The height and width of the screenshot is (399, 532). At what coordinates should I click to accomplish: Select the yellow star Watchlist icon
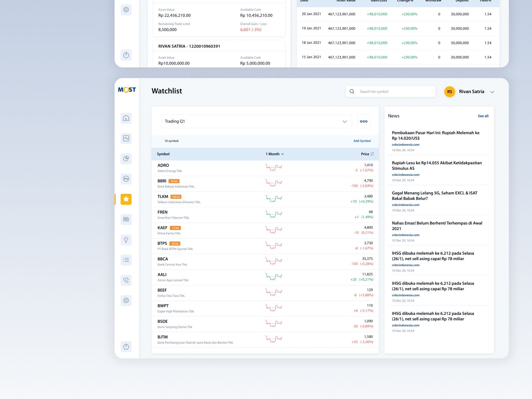[x=126, y=199]
